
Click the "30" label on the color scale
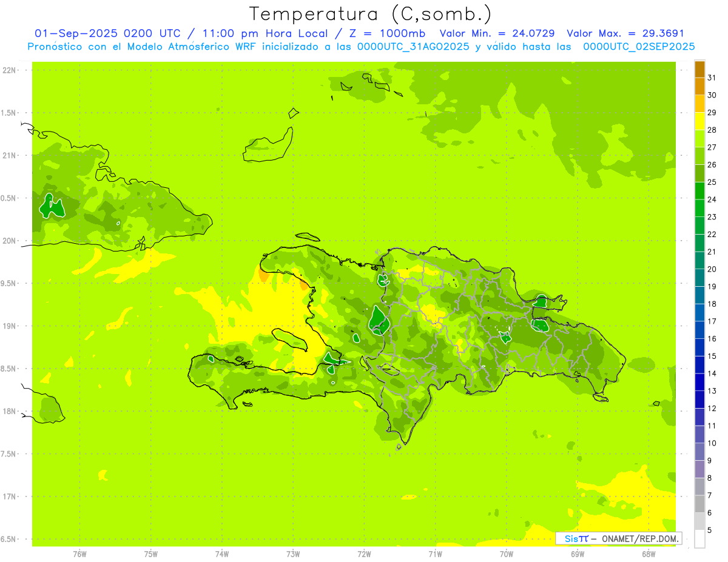(x=712, y=95)
